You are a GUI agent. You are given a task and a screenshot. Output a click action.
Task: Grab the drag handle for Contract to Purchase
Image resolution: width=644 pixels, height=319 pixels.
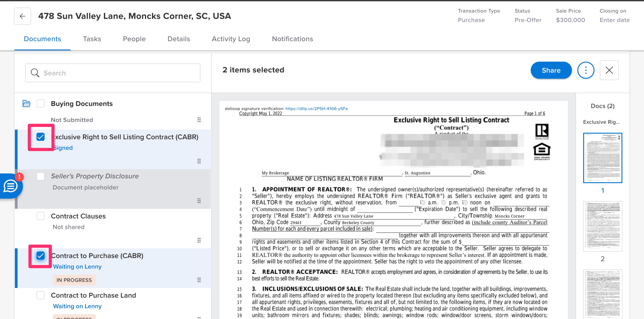[x=199, y=280]
